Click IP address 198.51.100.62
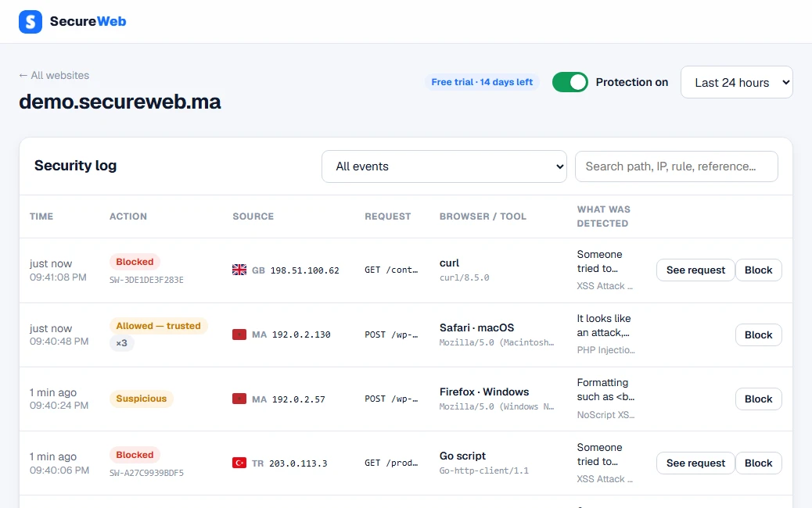Image resolution: width=812 pixels, height=508 pixels. 305,270
